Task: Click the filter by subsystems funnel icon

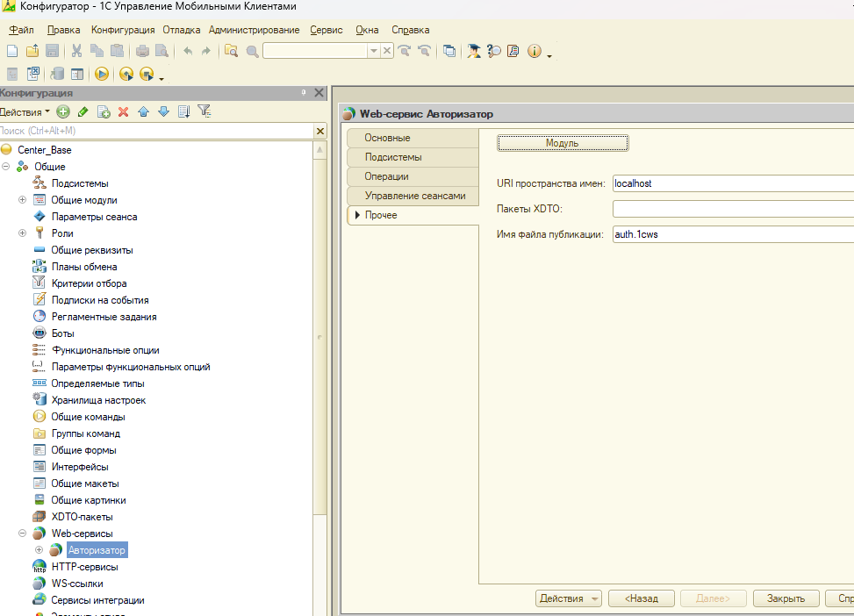Action: [204, 111]
